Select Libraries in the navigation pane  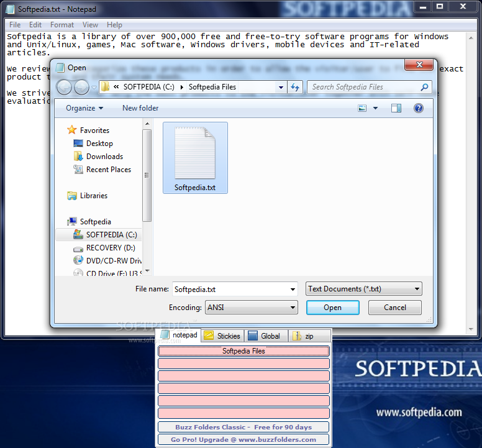click(x=94, y=196)
